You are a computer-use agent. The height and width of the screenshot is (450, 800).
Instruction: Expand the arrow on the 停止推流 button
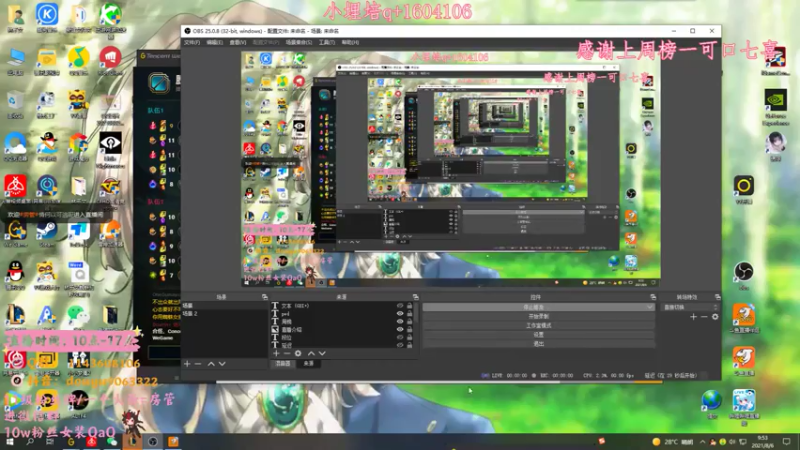tap(650, 307)
